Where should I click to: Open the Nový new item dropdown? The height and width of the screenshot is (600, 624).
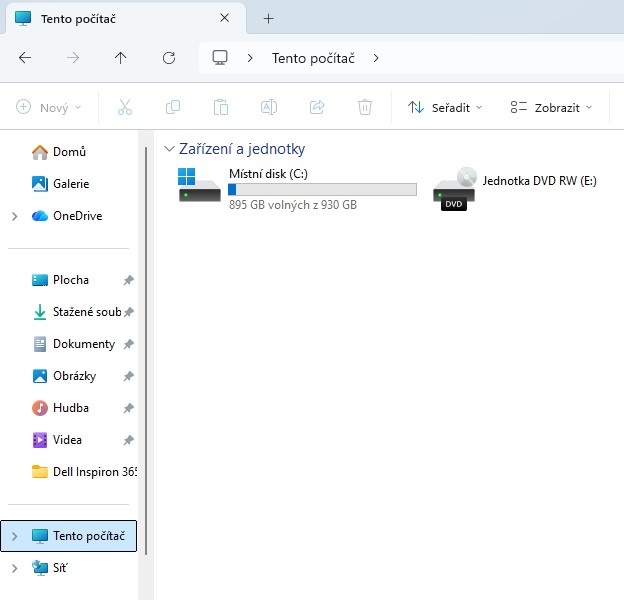[49, 107]
